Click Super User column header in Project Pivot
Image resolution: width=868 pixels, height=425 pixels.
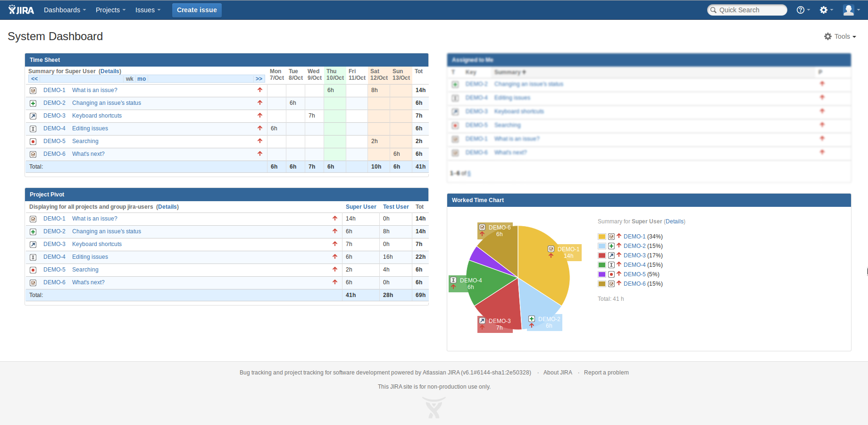pos(361,207)
